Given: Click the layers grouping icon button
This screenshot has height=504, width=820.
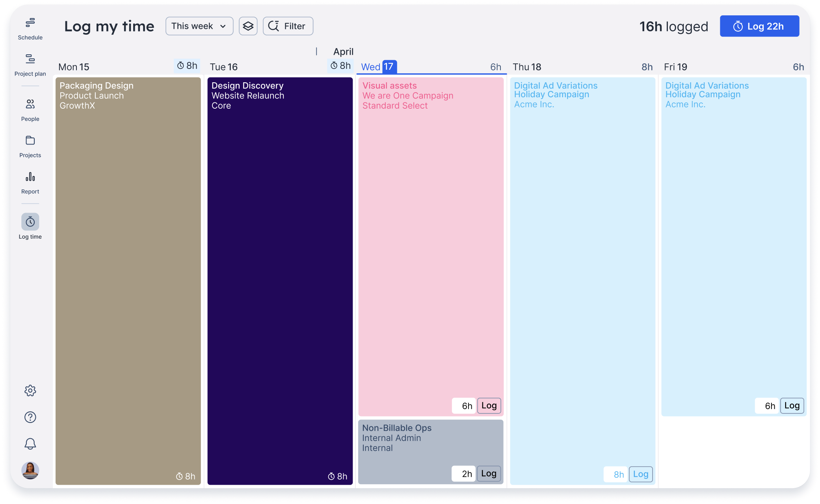Looking at the screenshot, I should pyautogui.click(x=248, y=26).
